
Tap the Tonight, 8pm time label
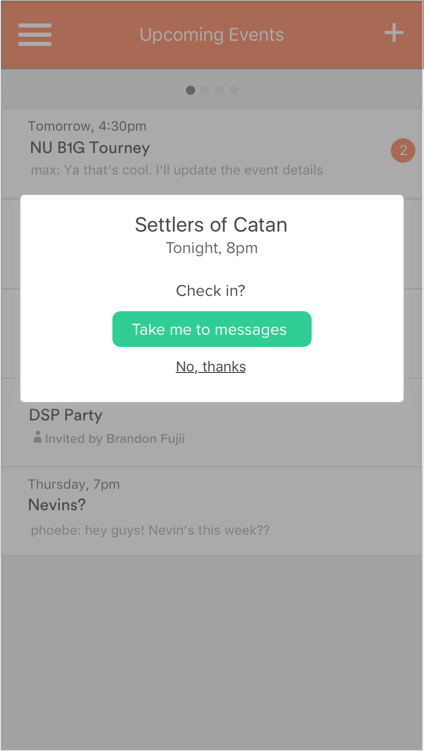[212, 248]
